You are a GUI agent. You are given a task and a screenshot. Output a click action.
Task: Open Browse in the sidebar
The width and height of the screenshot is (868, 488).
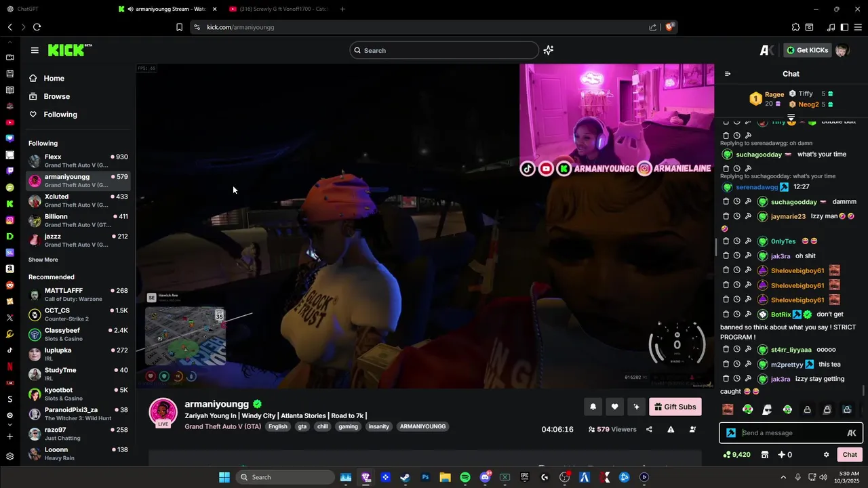coord(56,96)
